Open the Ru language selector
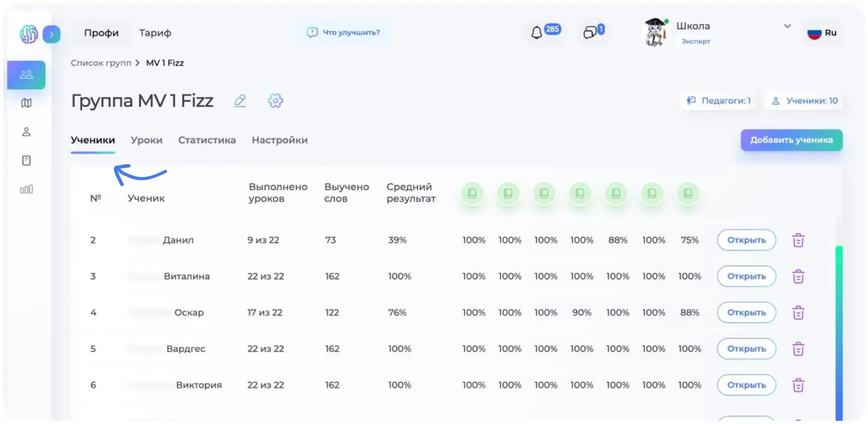 (821, 33)
